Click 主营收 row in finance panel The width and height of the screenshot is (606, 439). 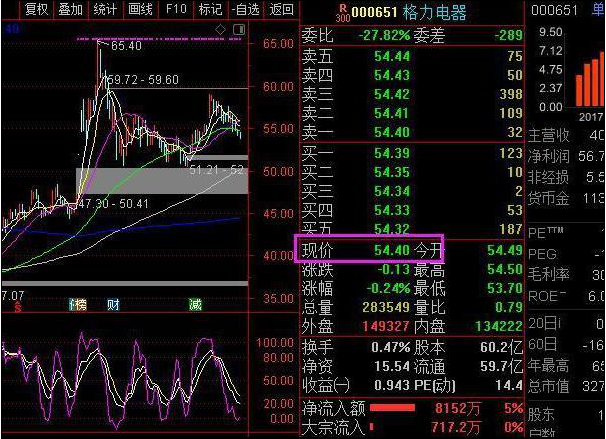pyautogui.click(x=566, y=135)
